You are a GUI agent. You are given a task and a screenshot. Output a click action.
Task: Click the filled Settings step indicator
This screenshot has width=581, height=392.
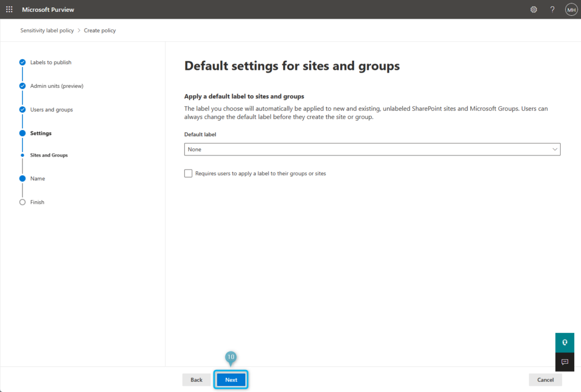click(x=22, y=133)
